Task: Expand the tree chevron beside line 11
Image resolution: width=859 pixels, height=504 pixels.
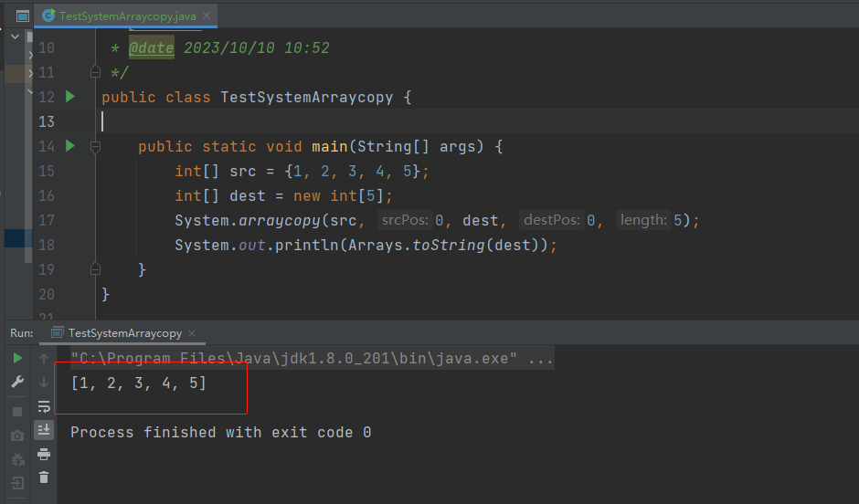Action: point(31,72)
